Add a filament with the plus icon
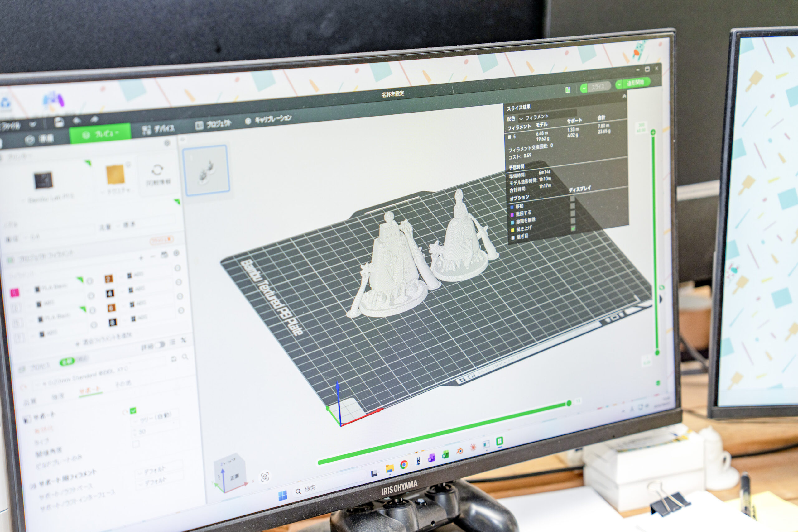798x532 pixels. pyautogui.click(x=141, y=258)
